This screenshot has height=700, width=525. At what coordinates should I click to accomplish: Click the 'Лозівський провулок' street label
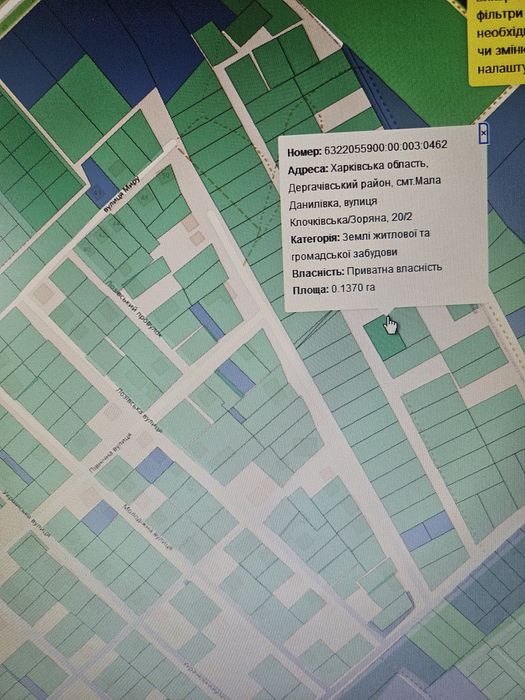click(134, 308)
